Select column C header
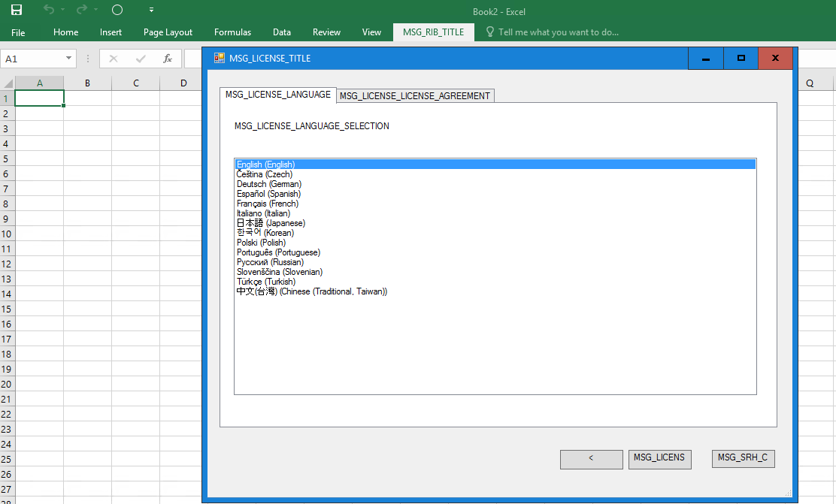The image size is (836, 504). click(x=136, y=83)
